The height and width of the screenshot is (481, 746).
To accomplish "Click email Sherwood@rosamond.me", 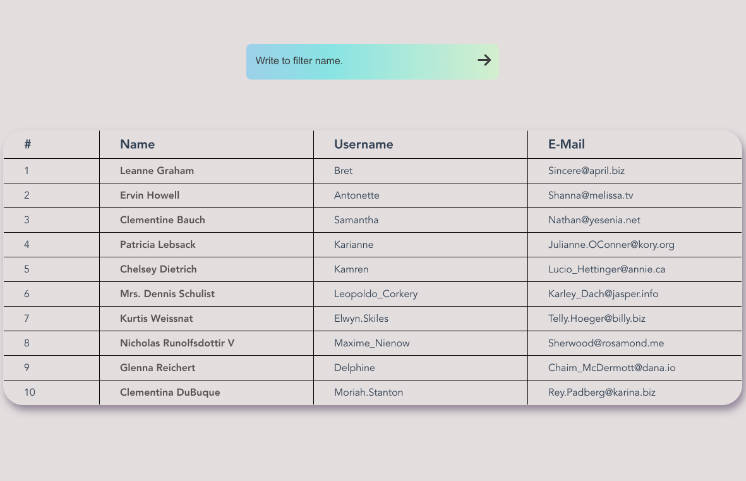I will tap(605, 343).
